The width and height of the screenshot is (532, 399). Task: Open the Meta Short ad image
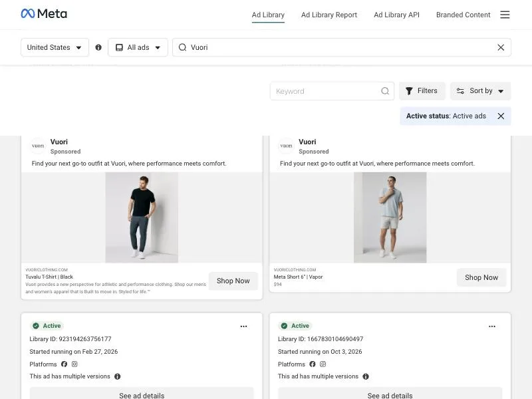click(x=390, y=217)
